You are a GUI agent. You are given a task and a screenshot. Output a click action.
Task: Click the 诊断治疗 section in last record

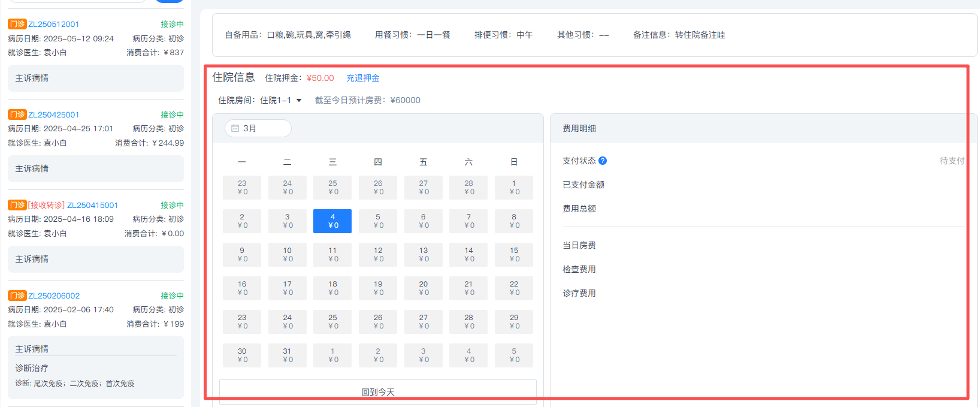pyautogui.click(x=32, y=368)
